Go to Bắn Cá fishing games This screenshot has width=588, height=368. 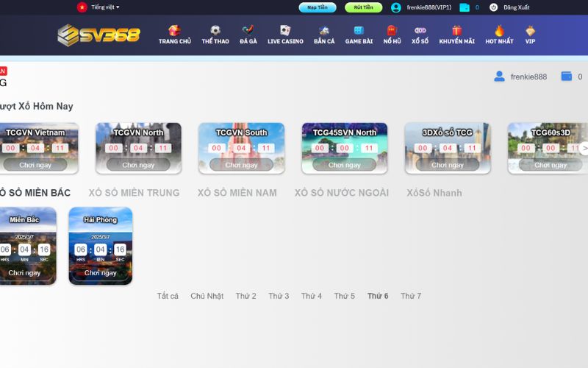click(324, 31)
